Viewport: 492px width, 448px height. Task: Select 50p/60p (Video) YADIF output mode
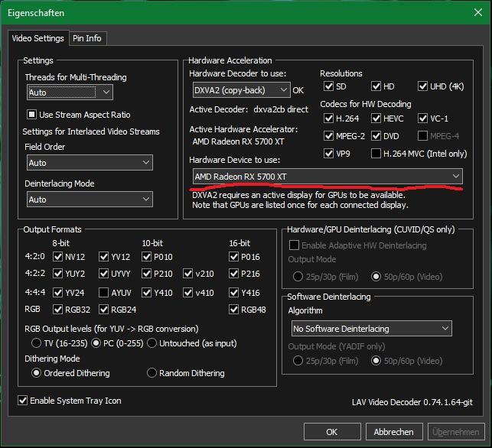(x=376, y=361)
